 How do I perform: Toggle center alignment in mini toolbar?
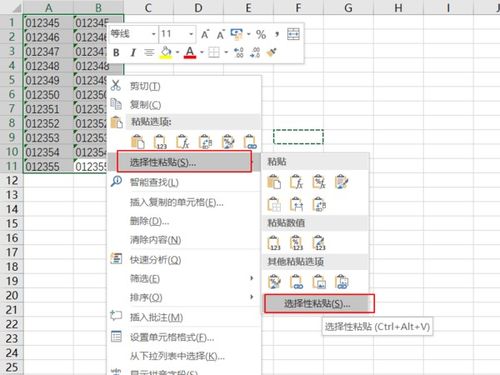[x=149, y=53]
